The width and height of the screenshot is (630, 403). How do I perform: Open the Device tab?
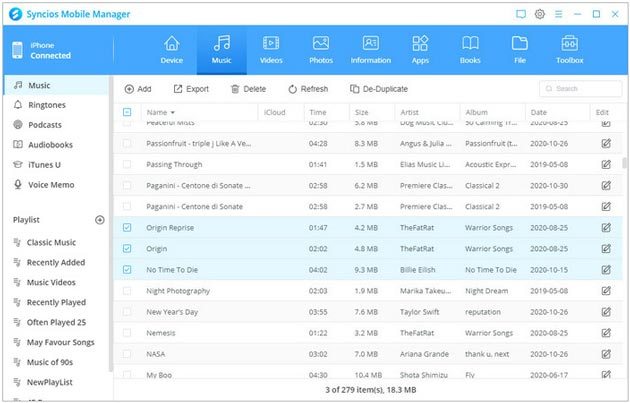pyautogui.click(x=172, y=50)
